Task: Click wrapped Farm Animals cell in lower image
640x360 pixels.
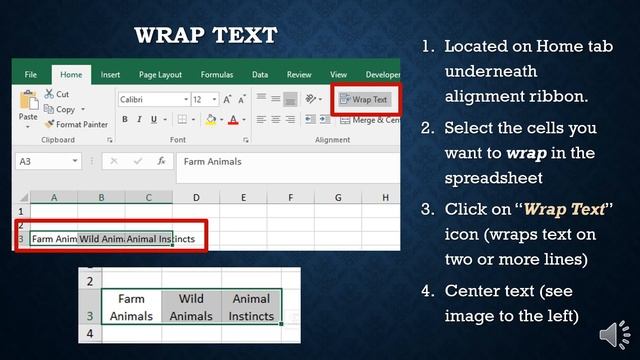Action: 131,307
